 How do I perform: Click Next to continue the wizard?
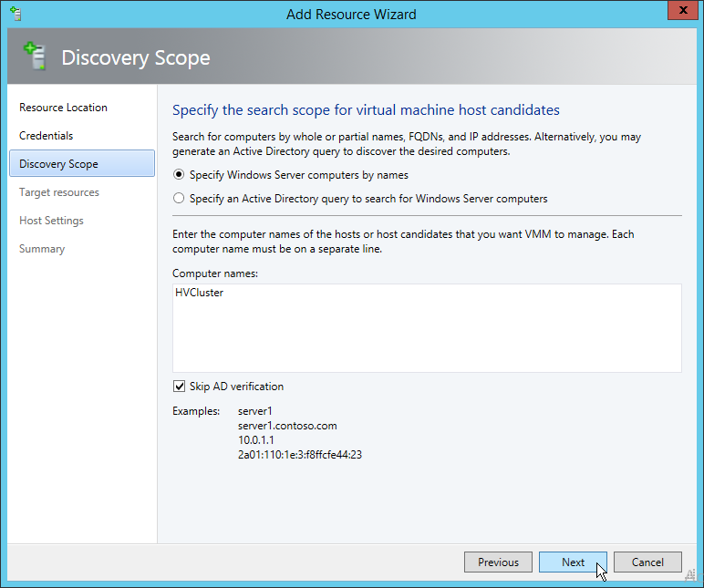[573, 562]
